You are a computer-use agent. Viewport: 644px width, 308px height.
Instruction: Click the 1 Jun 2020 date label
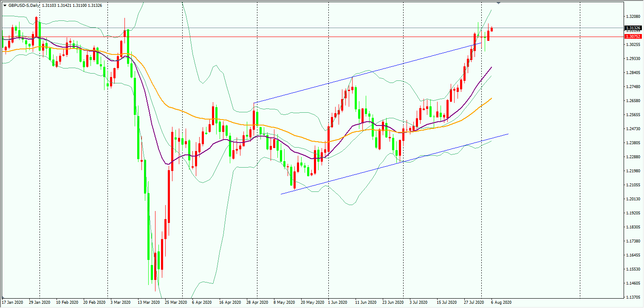pyautogui.click(x=338, y=302)
